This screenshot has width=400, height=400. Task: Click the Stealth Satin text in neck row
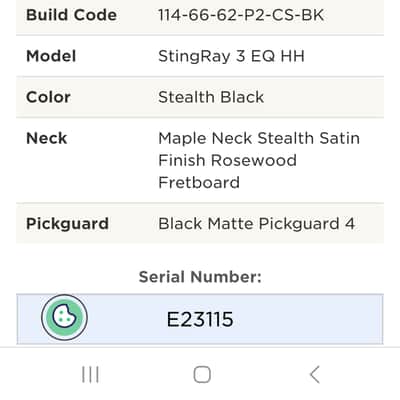click(x=309, y=138)
